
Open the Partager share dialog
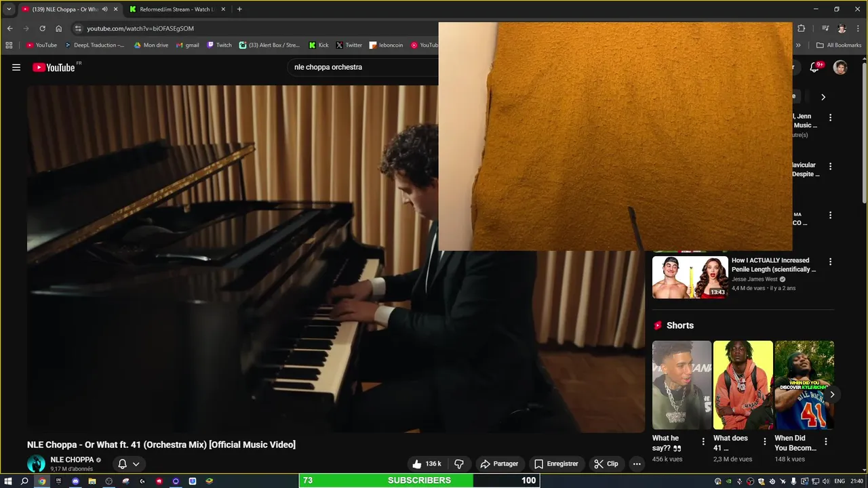499,464
